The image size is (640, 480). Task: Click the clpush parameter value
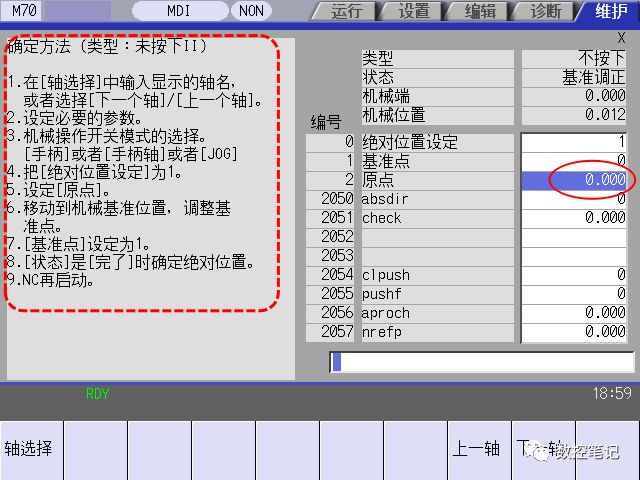click(x=575, y=275)
